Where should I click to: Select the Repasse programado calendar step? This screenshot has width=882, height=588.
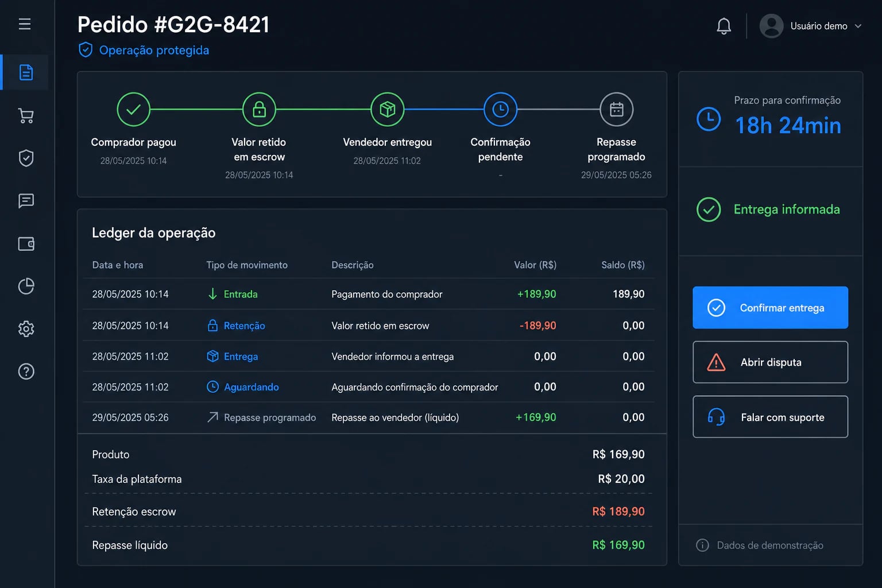click(x=616, y=109)
